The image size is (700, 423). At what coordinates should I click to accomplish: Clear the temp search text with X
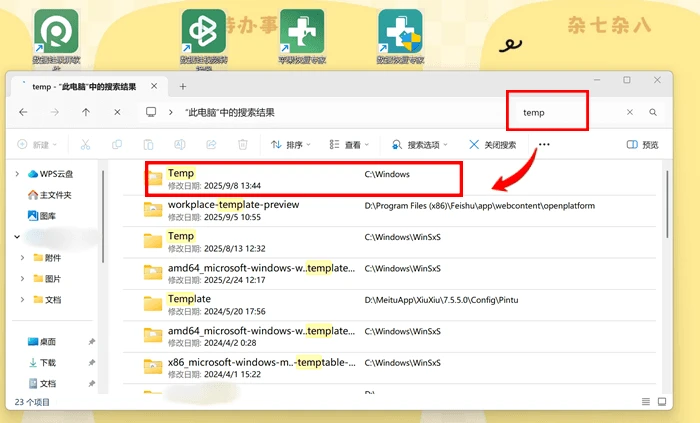pyautogui.click(x=629, y=112)
